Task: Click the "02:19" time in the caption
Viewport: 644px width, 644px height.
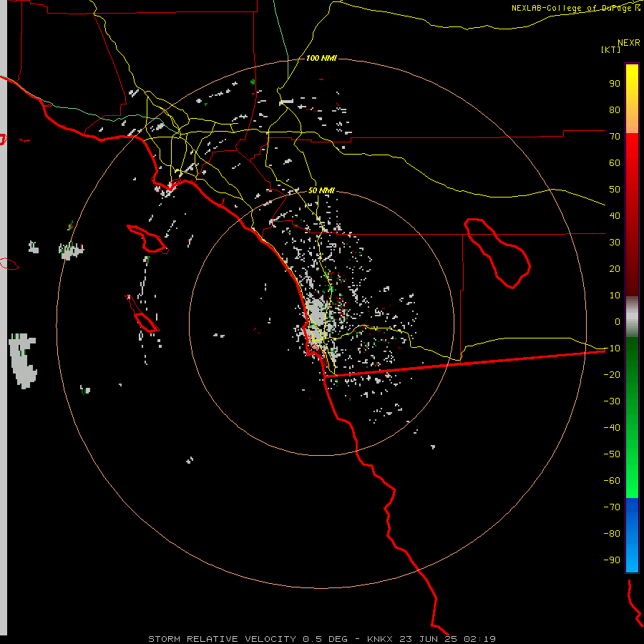Action: [479, 639]
